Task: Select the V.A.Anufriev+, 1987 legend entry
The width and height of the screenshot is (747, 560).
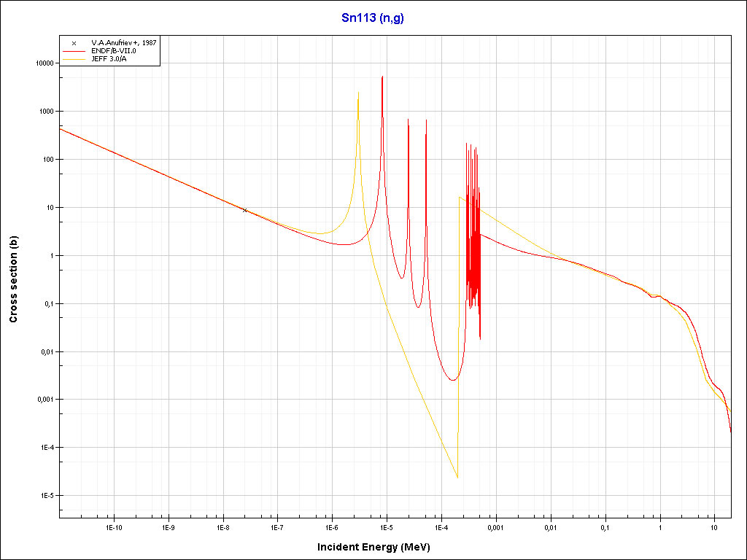Action: (x=123, y=43)
